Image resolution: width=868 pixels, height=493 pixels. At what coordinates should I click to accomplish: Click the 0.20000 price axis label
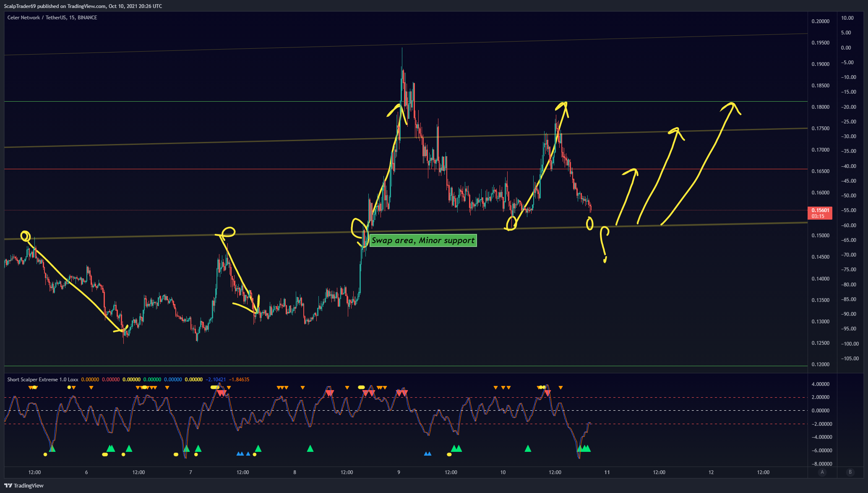tap(820, 21)
